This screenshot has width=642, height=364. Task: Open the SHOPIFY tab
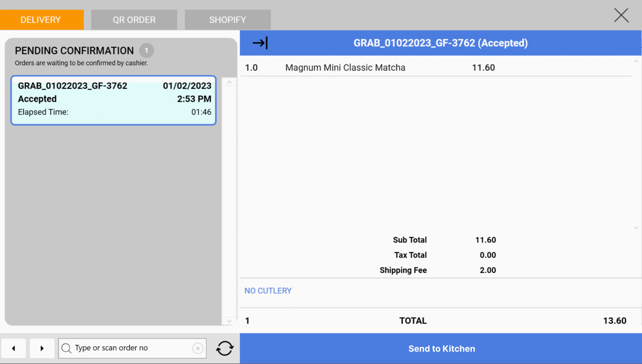click(x=228, y=20)
